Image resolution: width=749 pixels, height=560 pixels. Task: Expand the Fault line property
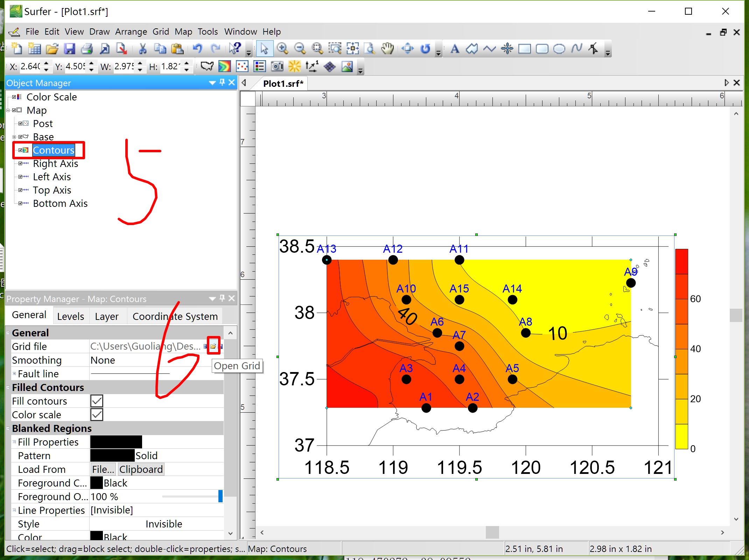click(14, 374)
